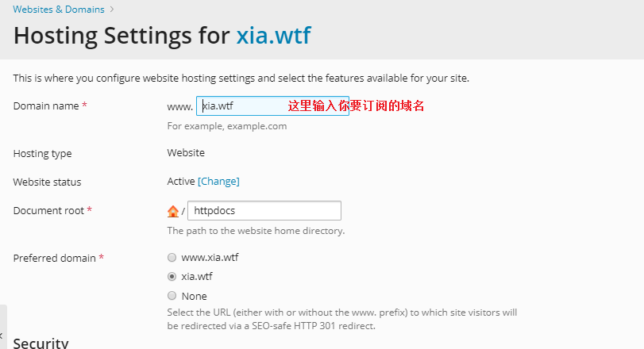Click the red Chinese annotation text
This screenshot has height=349, width=644.
(x=356, y=105)
